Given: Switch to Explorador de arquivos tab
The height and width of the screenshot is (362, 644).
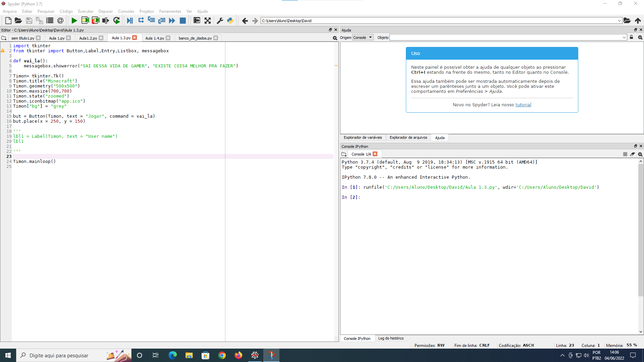Looking at the screenshot, I should [x=408, y=137].
